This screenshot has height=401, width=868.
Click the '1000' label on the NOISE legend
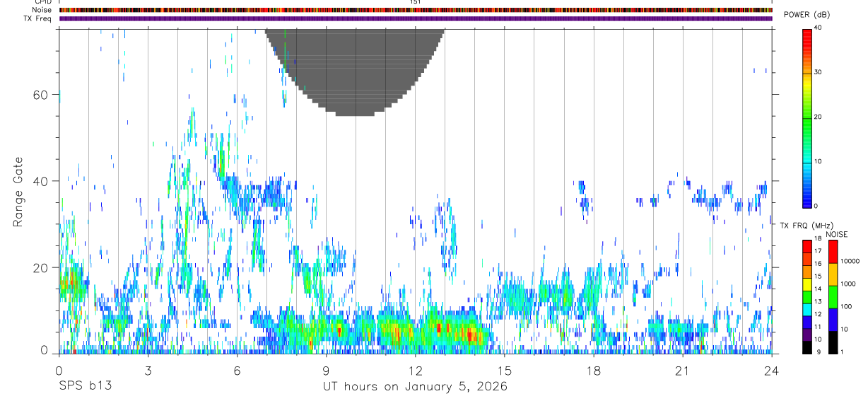click(x=848, y=284)
